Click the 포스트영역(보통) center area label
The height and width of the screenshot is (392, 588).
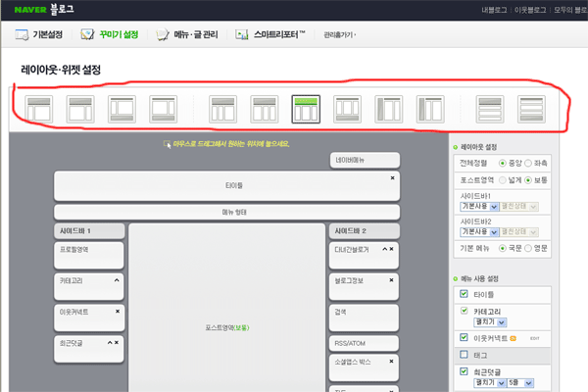(x=227, y=327)
